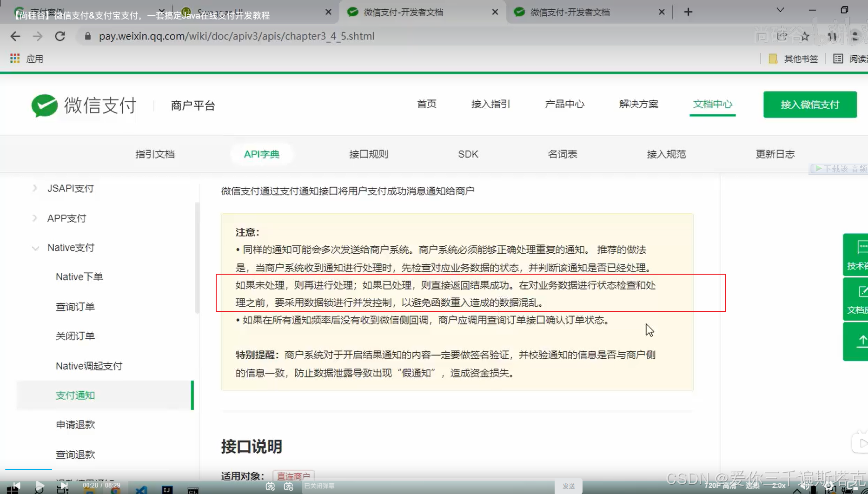Share this page from the address bar
The image size is (868, 494).
[782, 36]
